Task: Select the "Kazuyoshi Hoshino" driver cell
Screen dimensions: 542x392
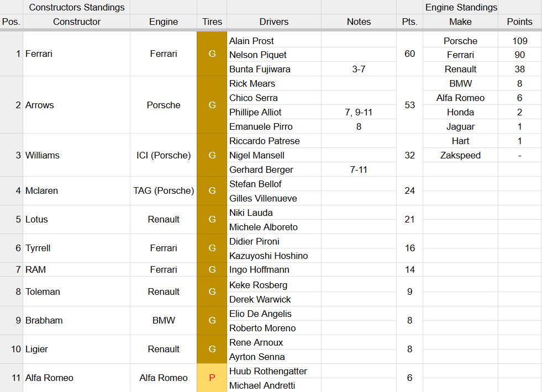Action: [274, 256]
